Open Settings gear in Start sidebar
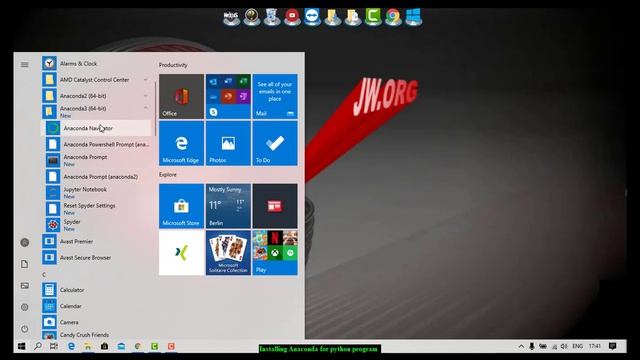 pyautogui.click(x=24, y=307)
